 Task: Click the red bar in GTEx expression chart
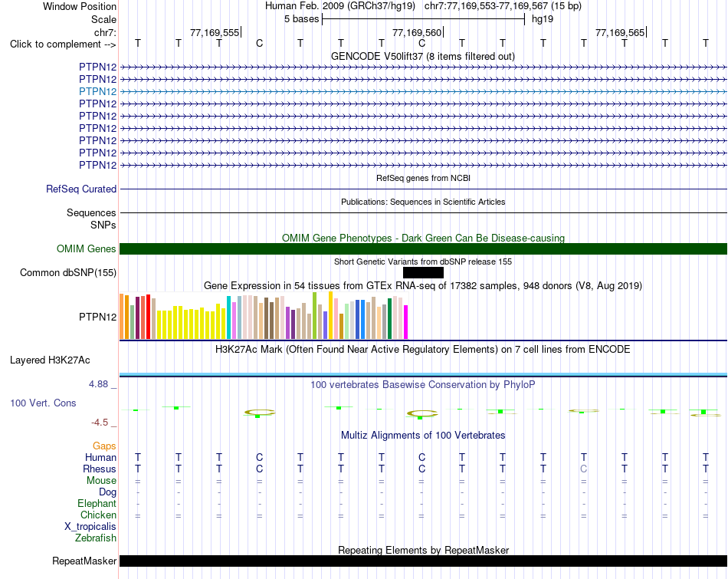pyautogui.click(x=148, y=317)
